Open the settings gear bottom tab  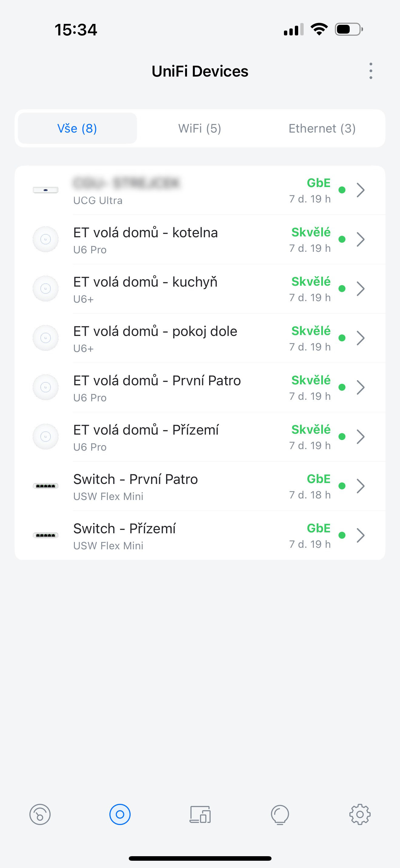(360, 814)
